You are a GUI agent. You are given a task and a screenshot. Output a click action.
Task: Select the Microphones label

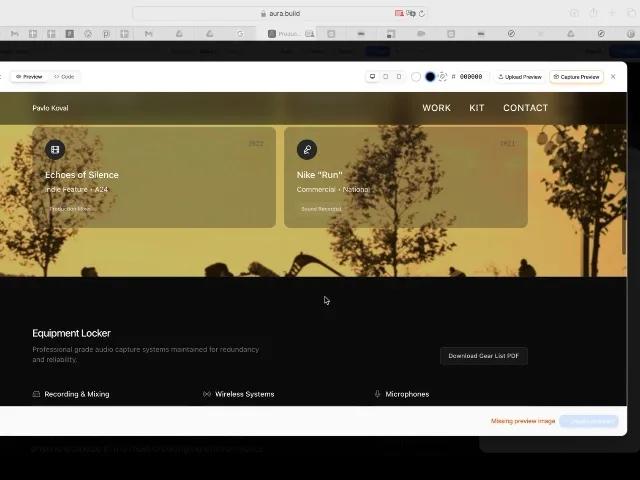click(x=407, y=394)
